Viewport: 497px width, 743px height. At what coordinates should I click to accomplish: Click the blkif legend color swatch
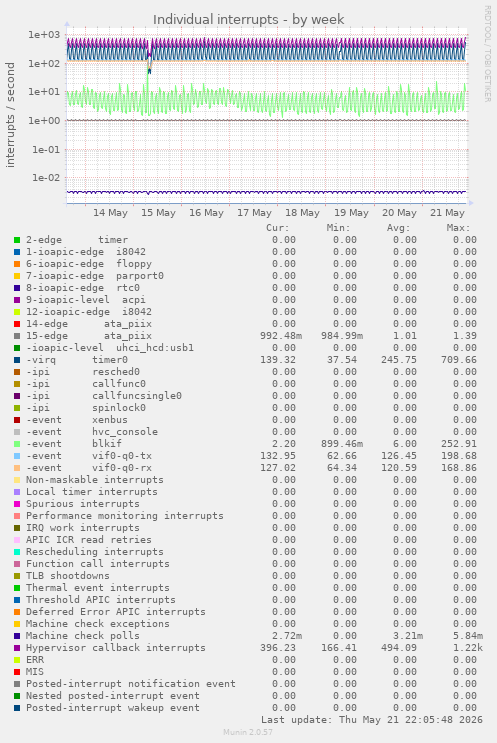(x=17, y=444)
